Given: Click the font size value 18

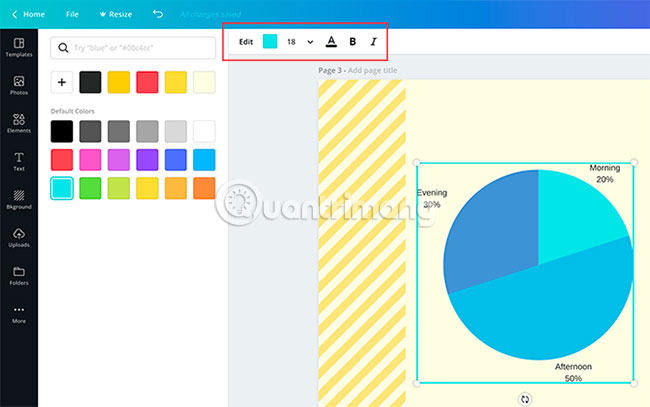Looking at the screenshot, I should click(x=291, y=42).
